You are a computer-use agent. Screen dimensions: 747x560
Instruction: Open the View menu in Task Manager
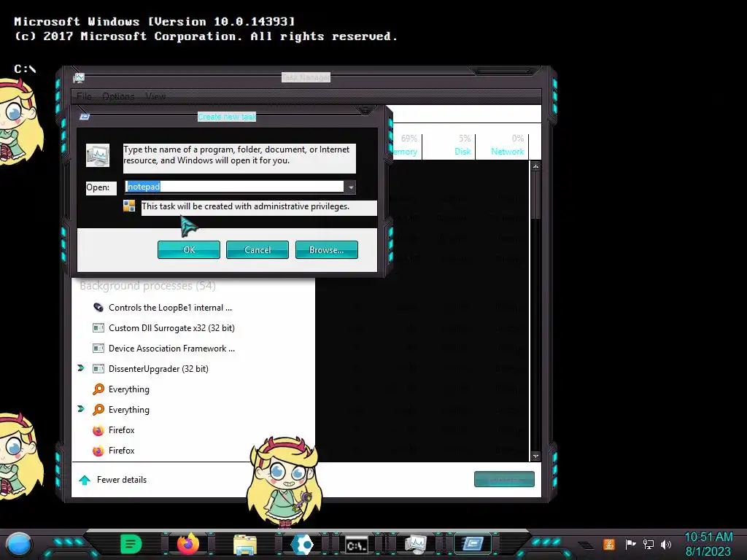[155, 96]
